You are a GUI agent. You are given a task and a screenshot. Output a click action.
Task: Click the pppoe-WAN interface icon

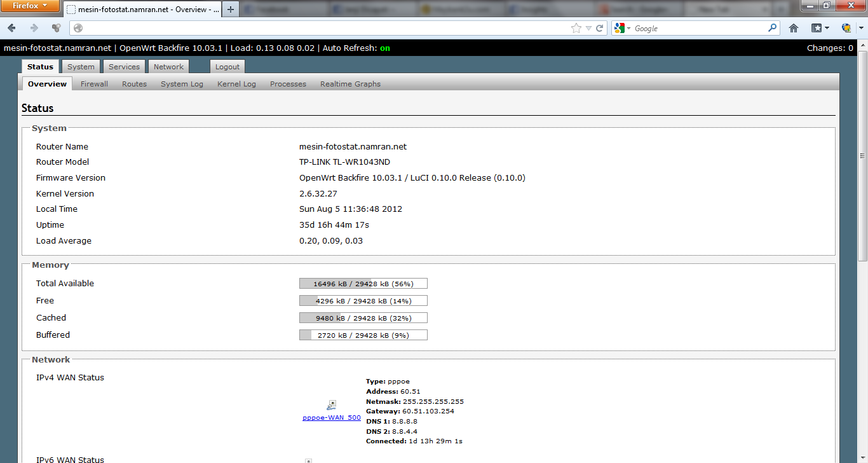pos(331,405)
